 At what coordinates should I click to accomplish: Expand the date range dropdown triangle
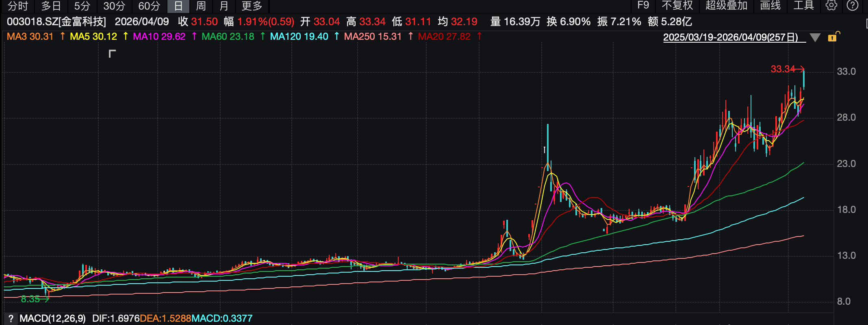pyautogui.click(x=815, y=38)
